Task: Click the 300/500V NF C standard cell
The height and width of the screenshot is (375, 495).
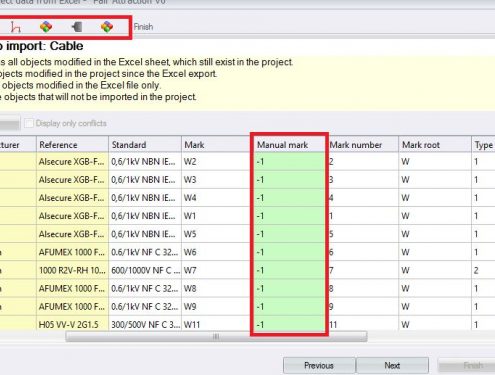Action: 145,323
